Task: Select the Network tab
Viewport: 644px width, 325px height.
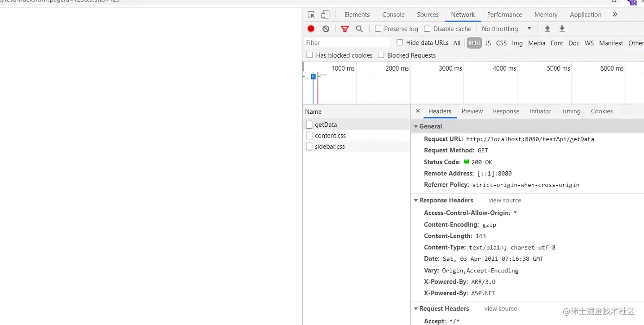Action: tap(463, 14)
